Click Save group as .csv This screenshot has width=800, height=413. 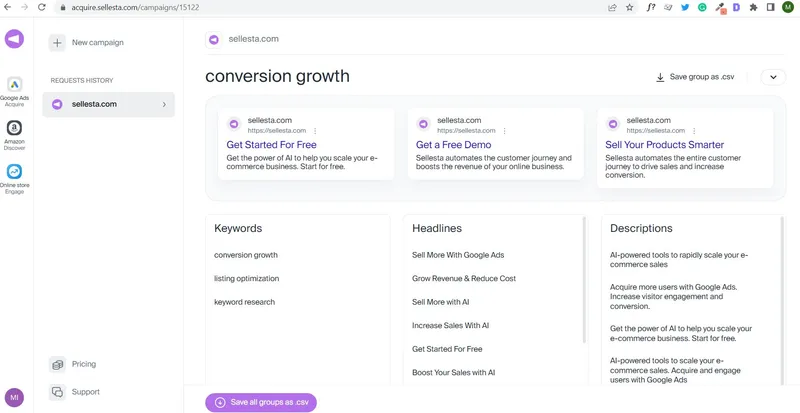(x=695, y=77)
